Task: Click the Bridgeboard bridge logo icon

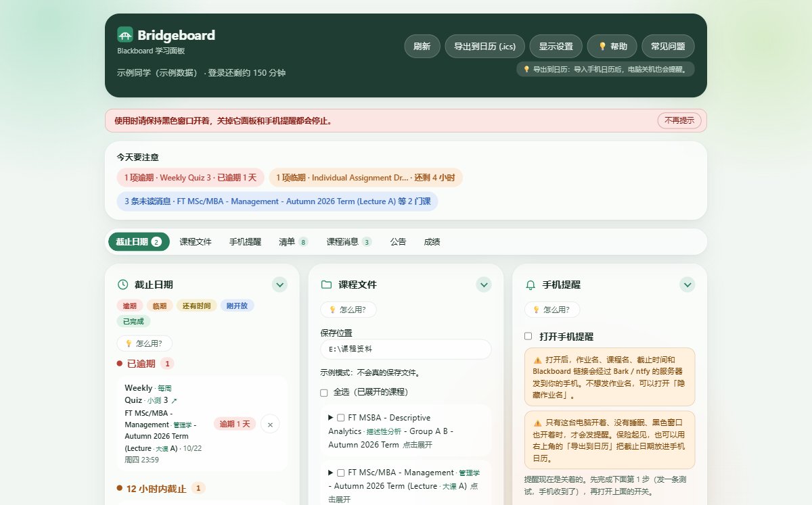Action: point(125,34)
